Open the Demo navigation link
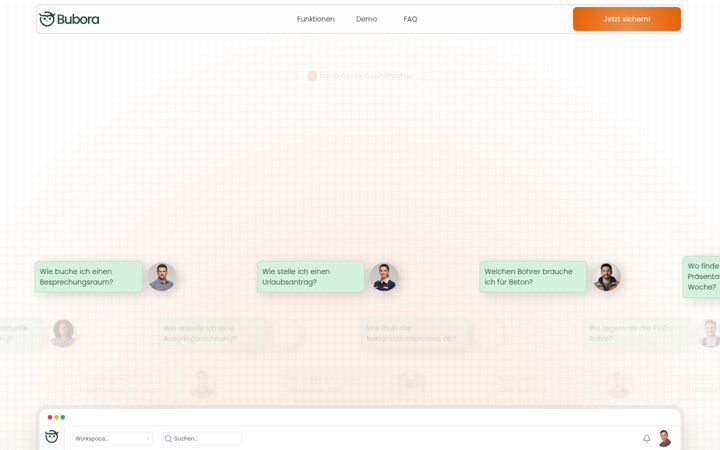The width and height of the screenshot is (720, 450). coord(366,19)
